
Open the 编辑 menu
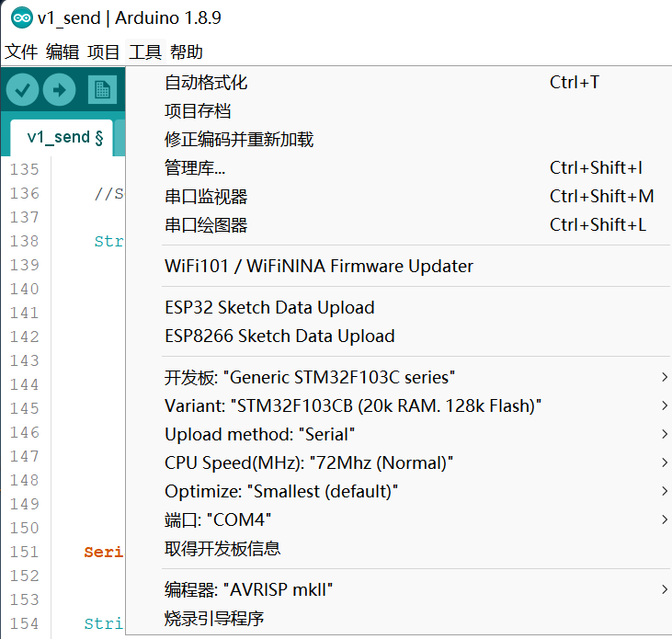63,52
